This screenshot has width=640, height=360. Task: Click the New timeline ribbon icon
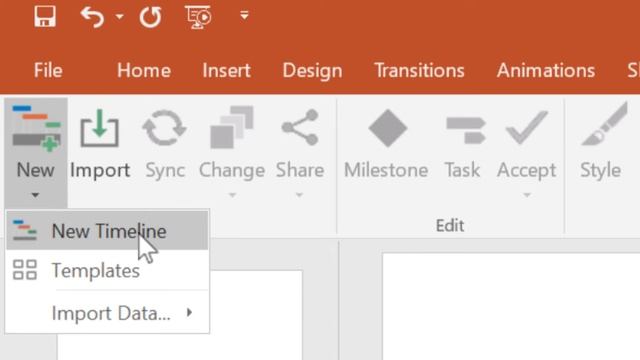click(36, 129)
